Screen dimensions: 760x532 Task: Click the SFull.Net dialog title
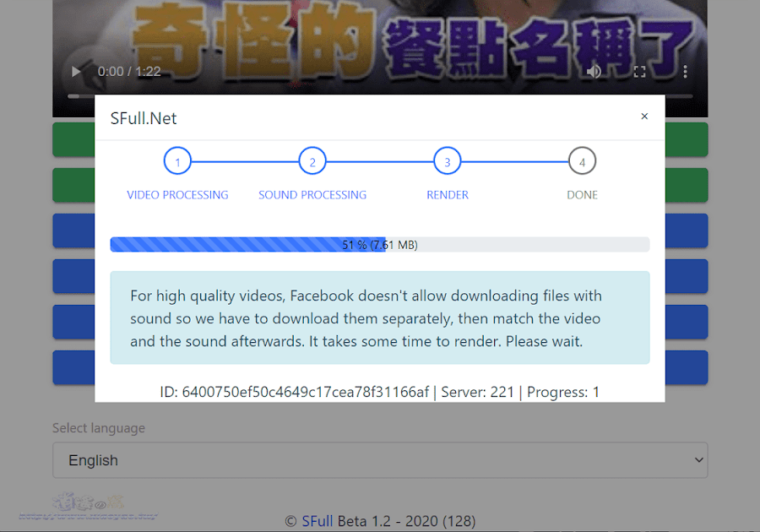pos(144,118)
